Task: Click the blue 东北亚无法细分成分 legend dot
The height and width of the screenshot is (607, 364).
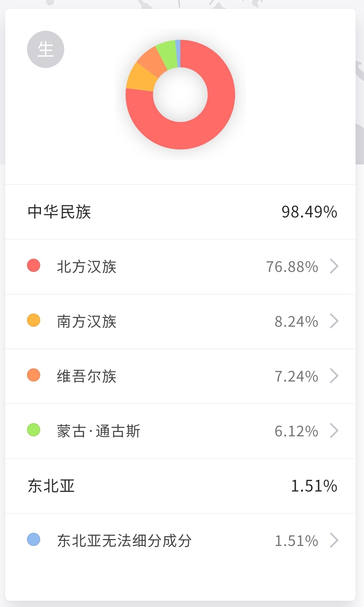Action: point(34,540)
